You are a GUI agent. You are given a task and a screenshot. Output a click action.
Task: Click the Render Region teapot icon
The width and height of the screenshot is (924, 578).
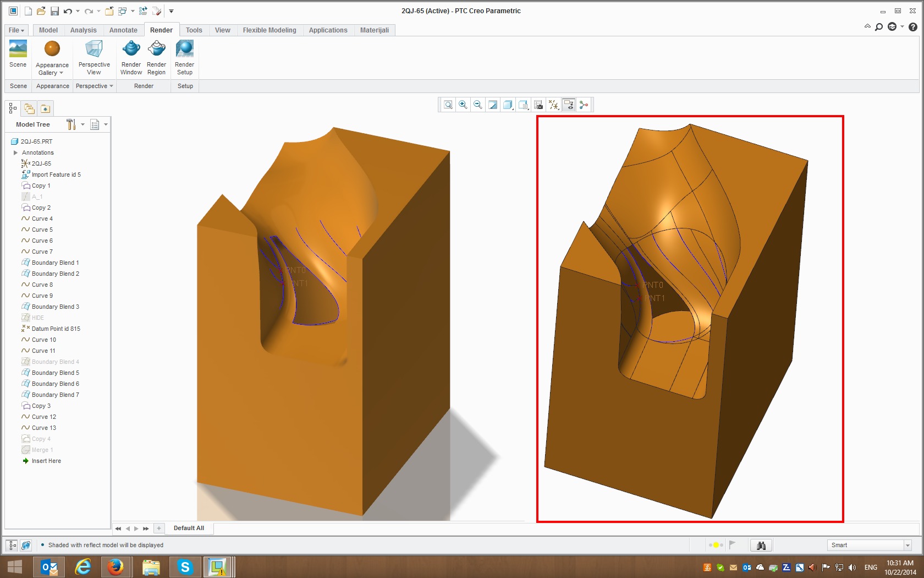[x=157, y=48]
